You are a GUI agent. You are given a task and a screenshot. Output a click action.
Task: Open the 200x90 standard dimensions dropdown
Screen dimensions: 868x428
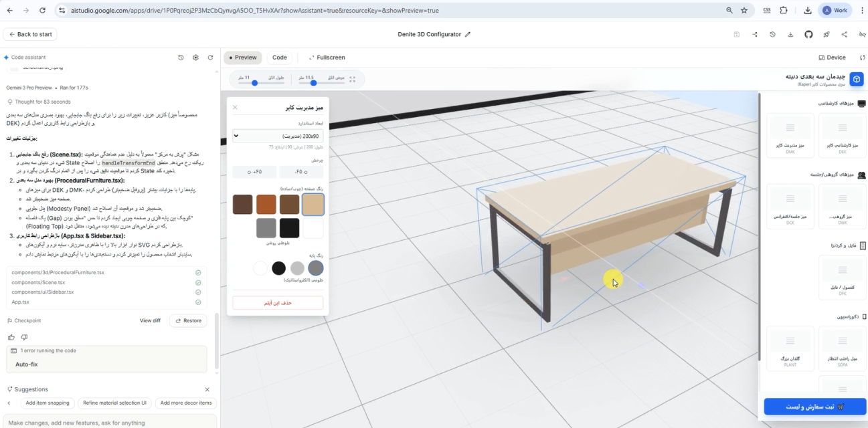tap(278, 136)
